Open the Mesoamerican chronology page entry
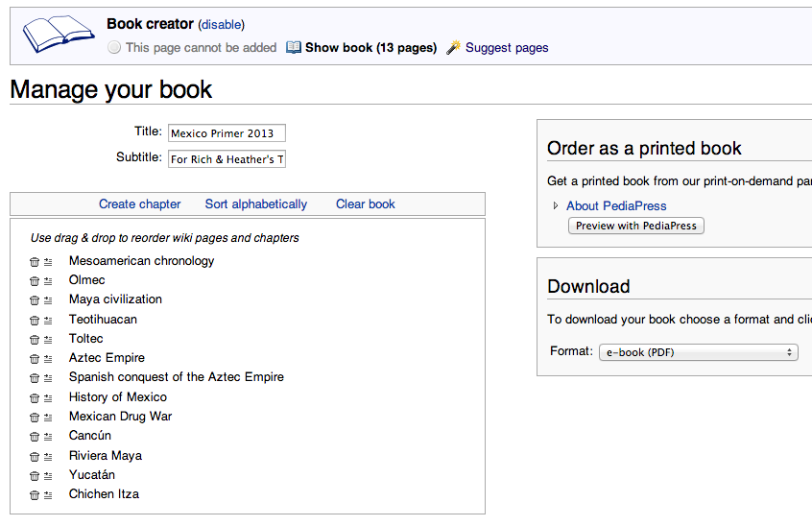The width and height of the screenshot is (812, 526). coord(141,261)
